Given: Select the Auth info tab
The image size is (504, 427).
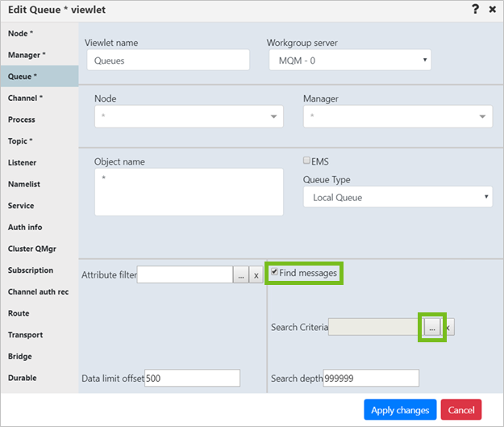Looking at the screenshot, I should click(40, 228).
